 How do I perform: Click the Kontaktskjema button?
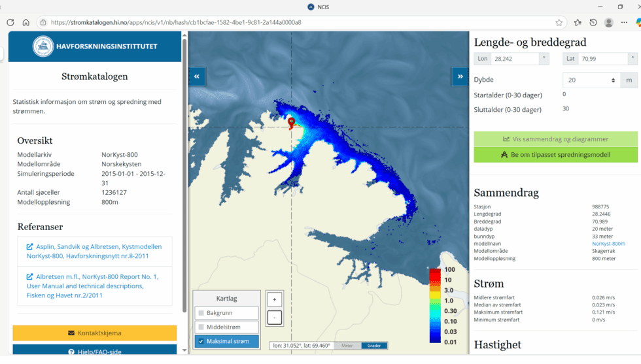coord(94,333)
